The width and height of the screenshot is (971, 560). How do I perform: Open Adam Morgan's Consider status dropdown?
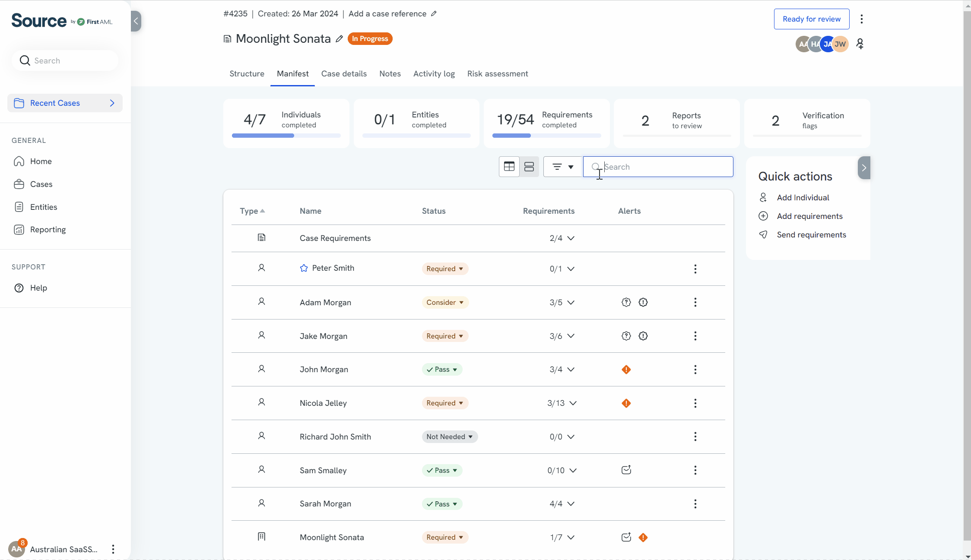(x=445, y=302)
